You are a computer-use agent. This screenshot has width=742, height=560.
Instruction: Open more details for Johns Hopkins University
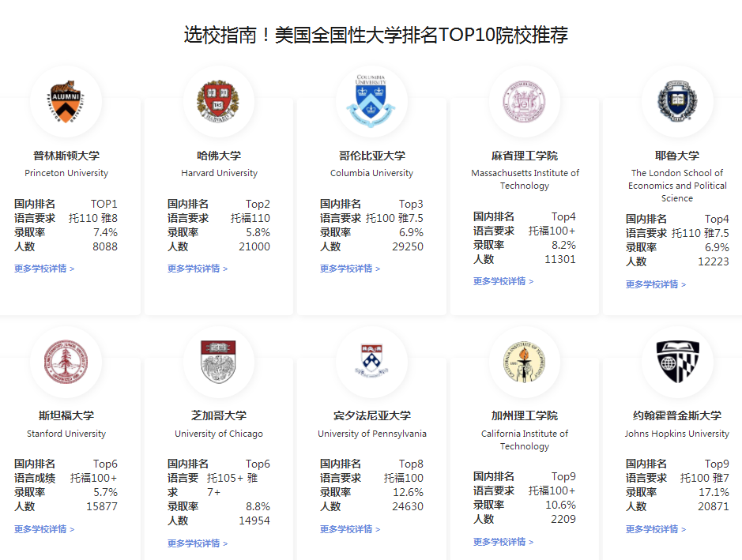pyautogui.click(x=655, y=529)
